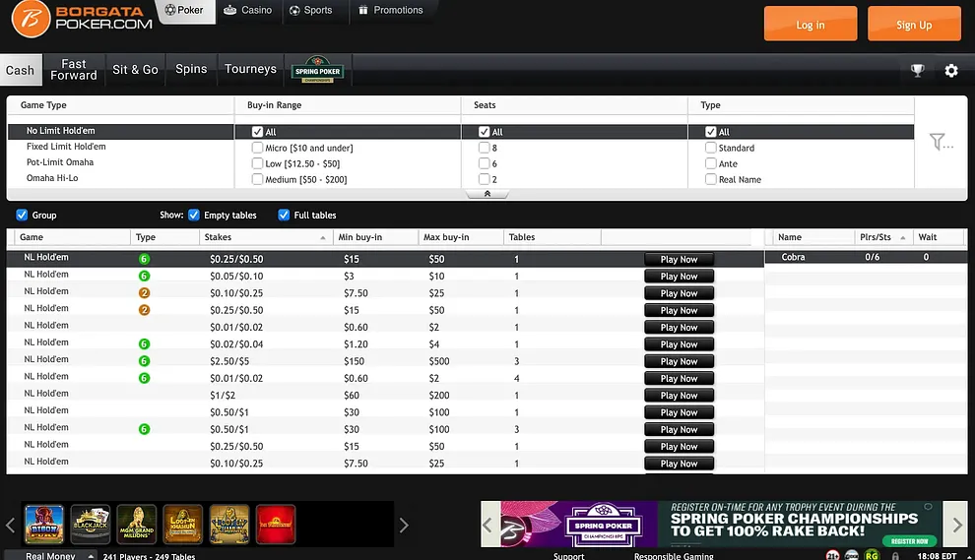Select Fixed Limit Hold'em game type

coord(66,147)
